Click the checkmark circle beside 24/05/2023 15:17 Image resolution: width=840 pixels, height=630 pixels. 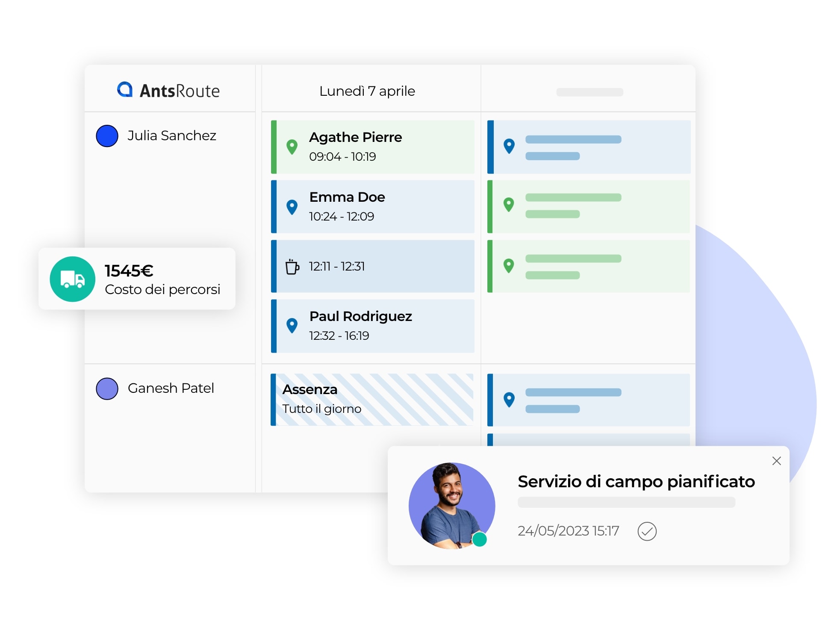(x=647, y=531)
